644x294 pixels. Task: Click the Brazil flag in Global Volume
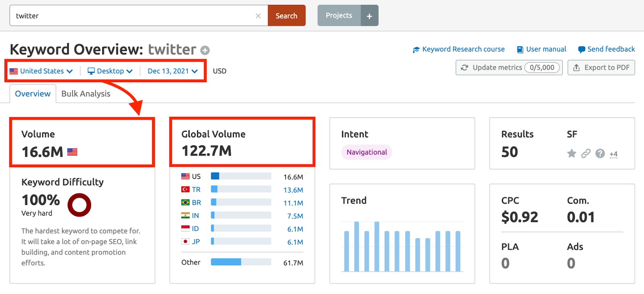186,203
